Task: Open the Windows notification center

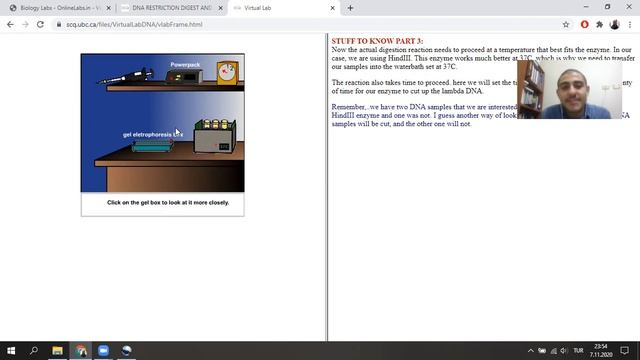Action: 624,351
